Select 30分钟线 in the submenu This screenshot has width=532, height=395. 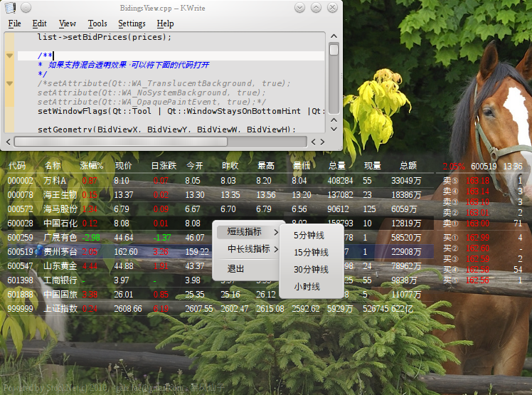(x=311, y=269)
